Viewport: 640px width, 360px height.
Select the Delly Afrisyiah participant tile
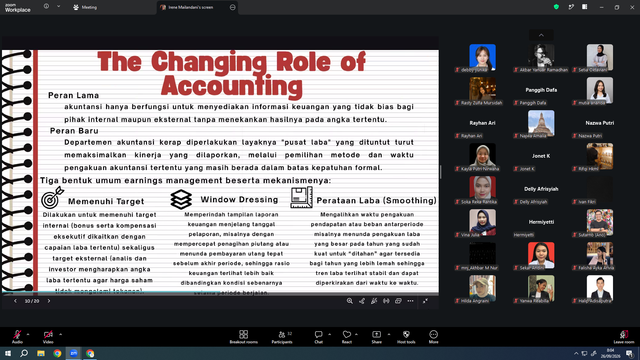click(x=541, y=190)
